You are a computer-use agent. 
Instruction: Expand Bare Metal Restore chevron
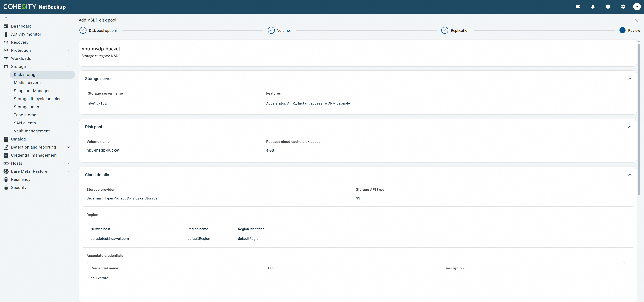click(x=69, y=171)
